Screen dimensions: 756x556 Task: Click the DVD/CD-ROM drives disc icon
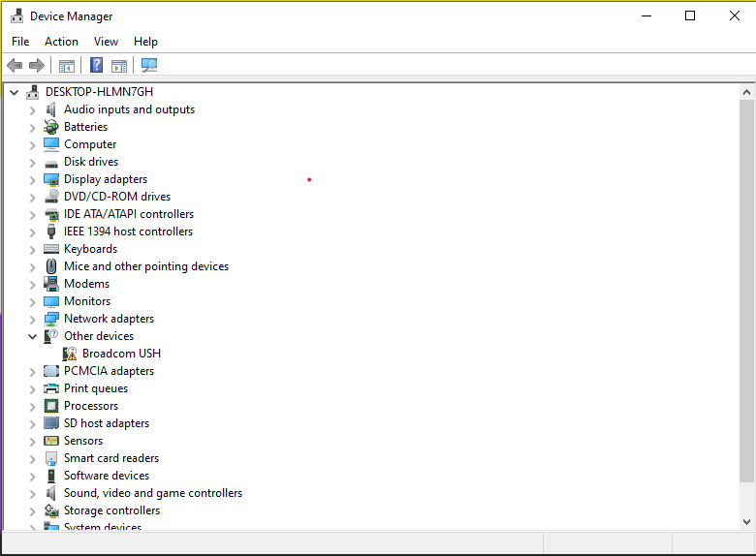coord(51,197)
